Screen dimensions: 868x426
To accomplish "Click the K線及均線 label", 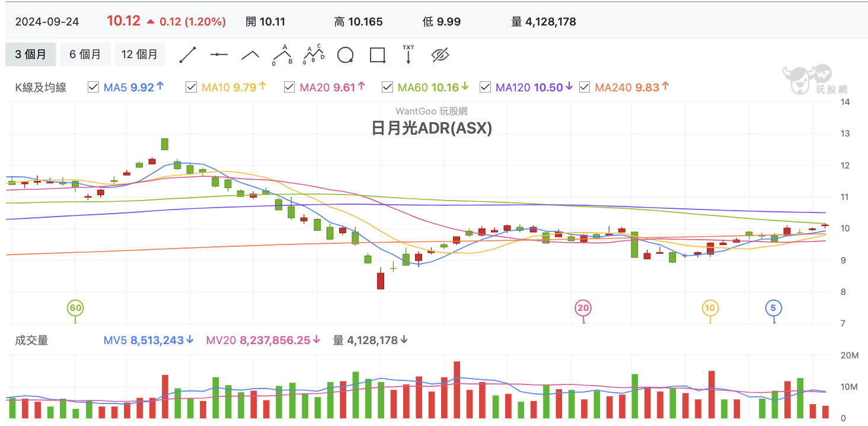I will pyautogui.click(x=41, y=87).
